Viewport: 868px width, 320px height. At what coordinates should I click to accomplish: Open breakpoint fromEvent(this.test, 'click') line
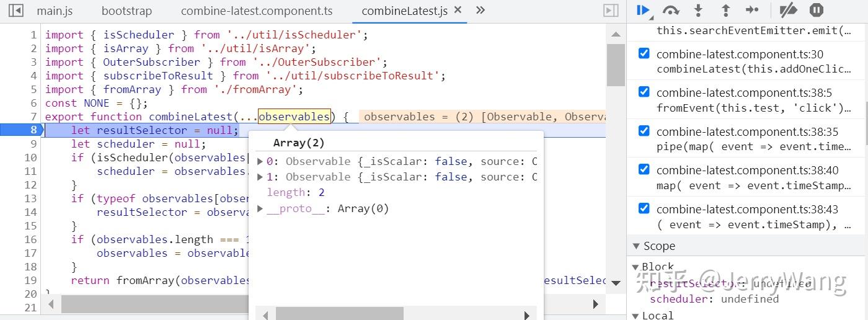point(753,108)
